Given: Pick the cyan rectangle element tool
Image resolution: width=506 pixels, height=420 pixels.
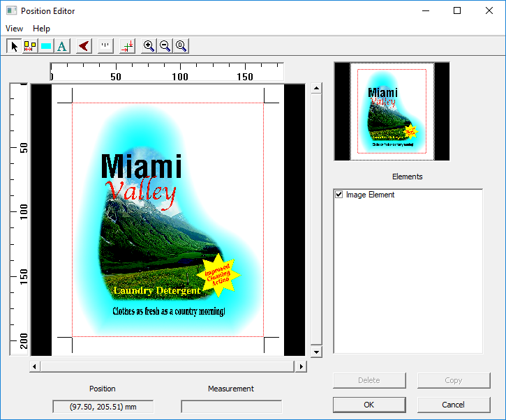Looking at the screenshot, I should 46,46.
